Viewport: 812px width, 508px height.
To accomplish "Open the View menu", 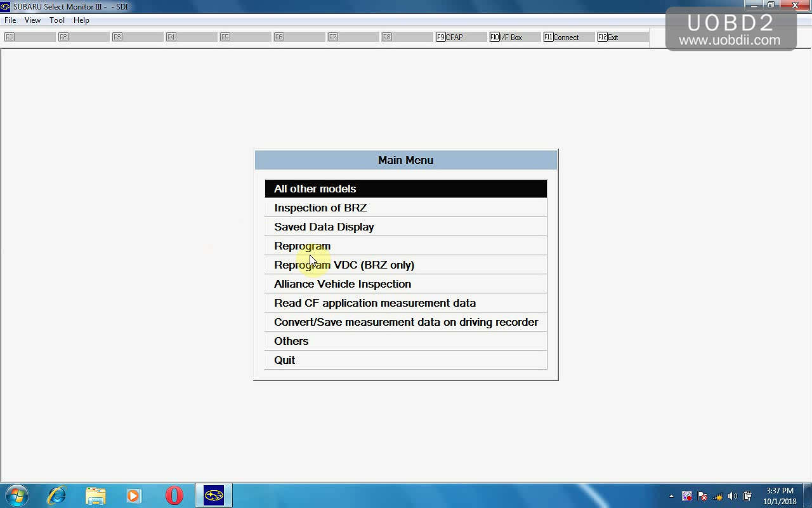I will (32, 20).
